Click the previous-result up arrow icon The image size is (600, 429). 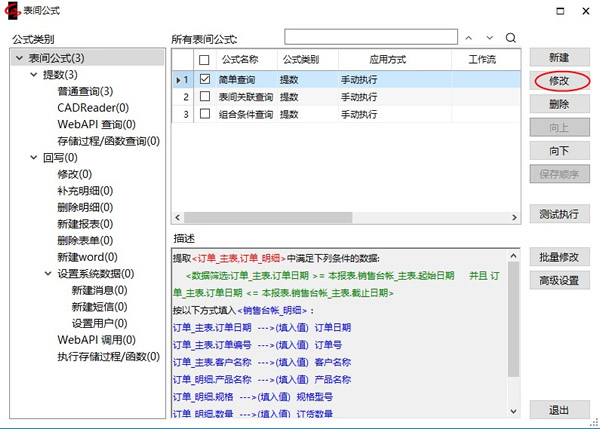(465, 38)
